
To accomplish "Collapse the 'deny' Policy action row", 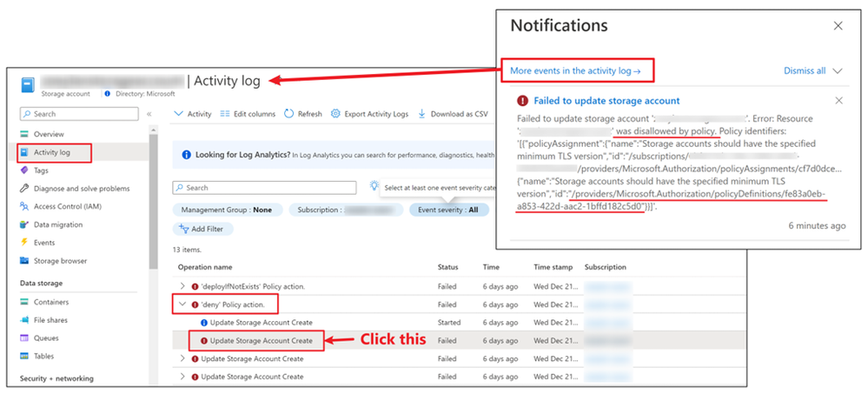I will tap(182, 304).
